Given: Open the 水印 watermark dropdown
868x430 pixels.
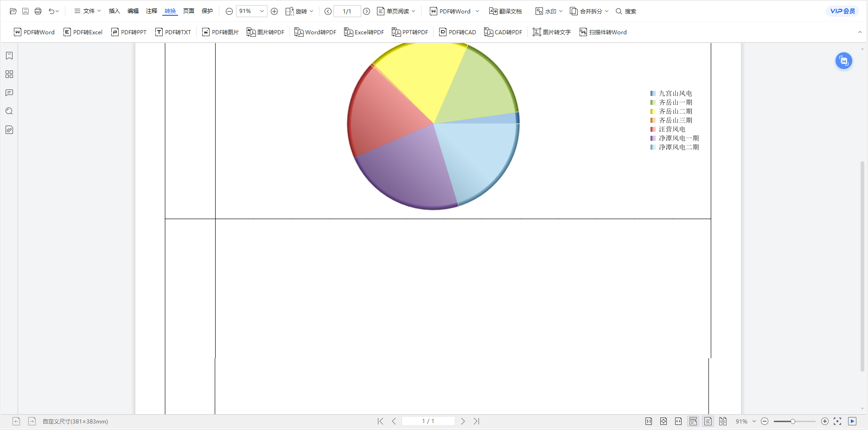Looking at the screenshot, I should 549,11.
